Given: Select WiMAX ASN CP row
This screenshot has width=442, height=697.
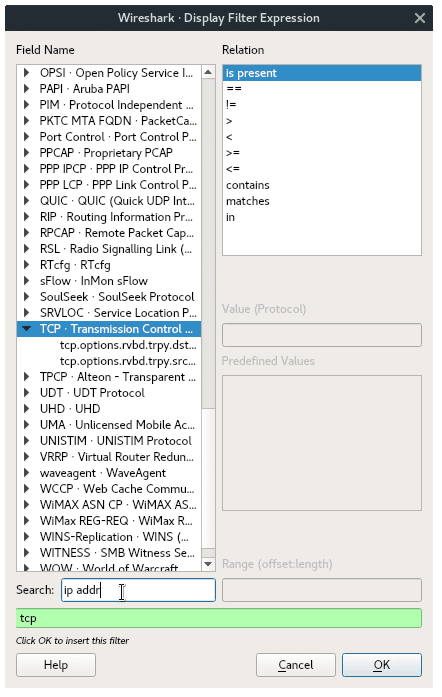Looking at the screenshot, I should pyautogui.click(x=109, y=505).
